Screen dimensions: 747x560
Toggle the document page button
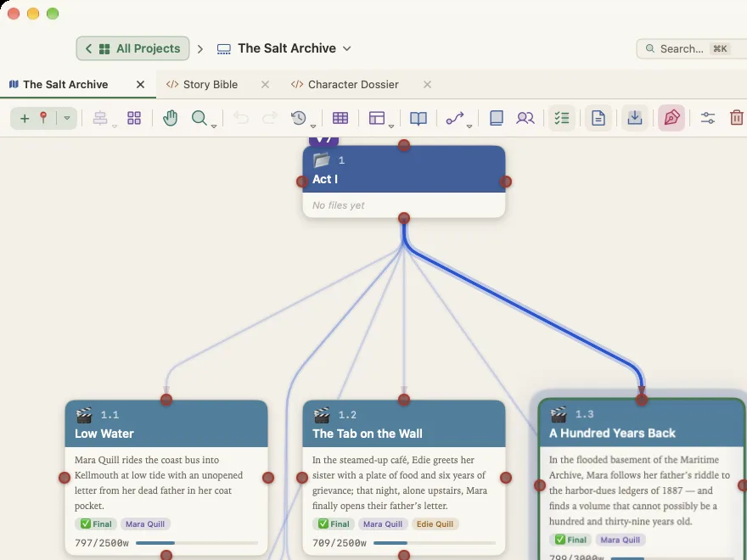click(598, 118)
